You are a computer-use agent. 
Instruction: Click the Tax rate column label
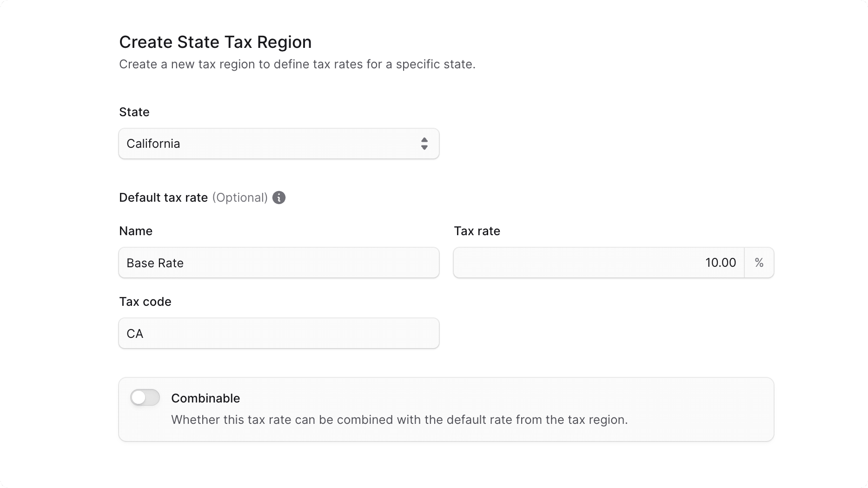[x=477, y=231]
